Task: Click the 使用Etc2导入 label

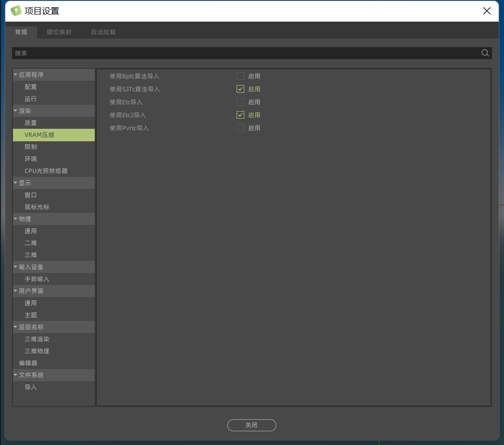Action: 127,115
